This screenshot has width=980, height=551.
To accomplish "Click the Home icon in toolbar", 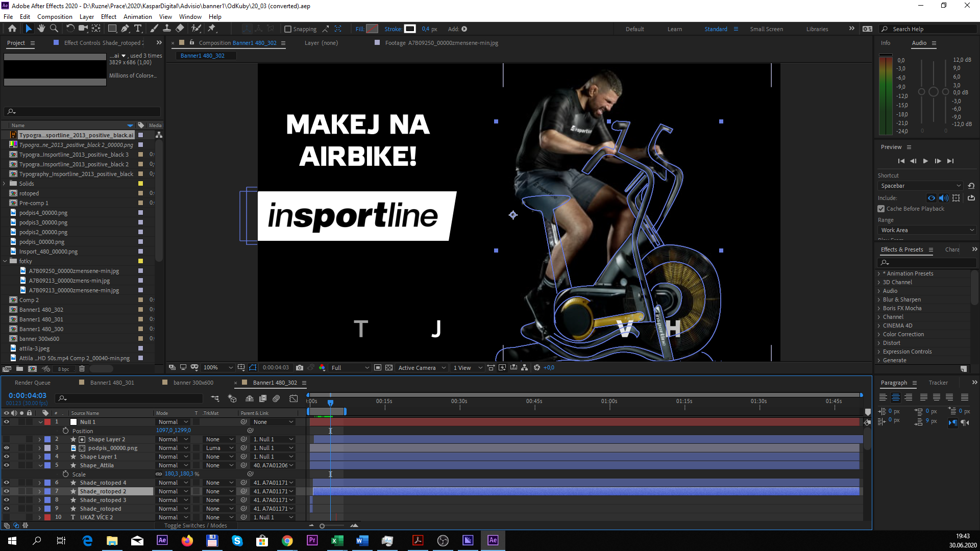I will click(12, 29).
